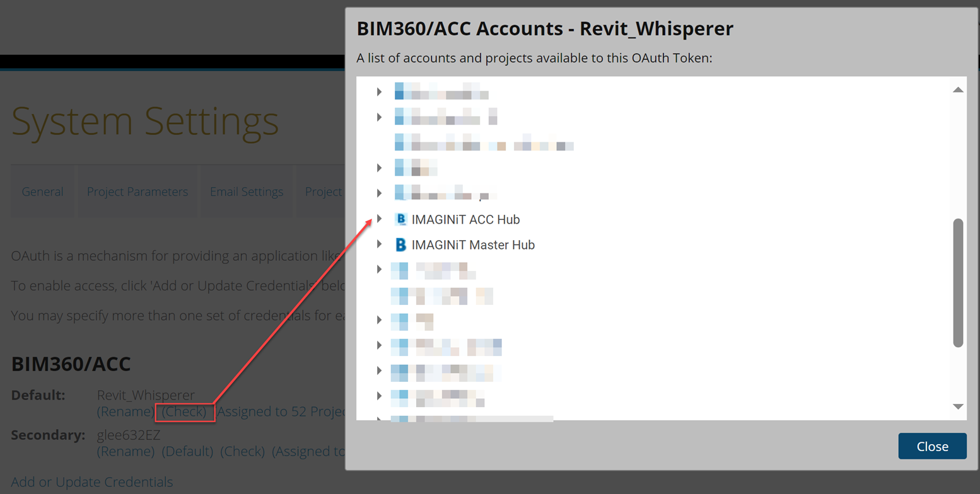Go to the Email Settings tab
The width and height of the screenshot is (980, 494).
[247, 192]
